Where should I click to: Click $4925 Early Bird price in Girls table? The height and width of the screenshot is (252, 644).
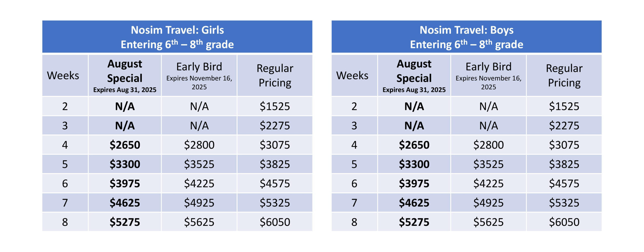click(199, 203)
